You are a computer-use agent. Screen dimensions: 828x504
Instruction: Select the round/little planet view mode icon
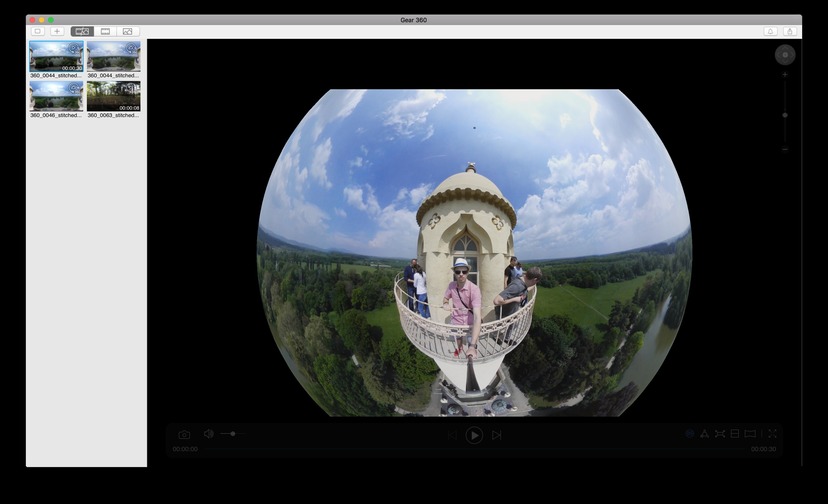(704, 434)
